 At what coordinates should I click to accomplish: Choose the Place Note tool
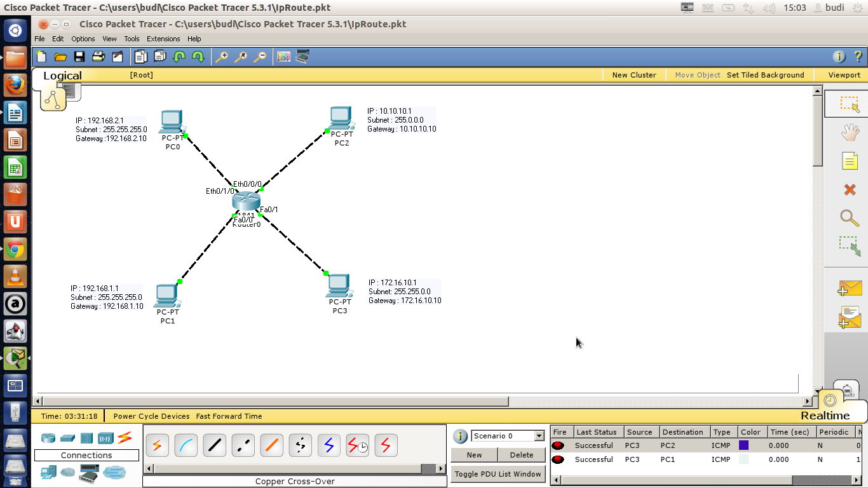pos(850,161)
